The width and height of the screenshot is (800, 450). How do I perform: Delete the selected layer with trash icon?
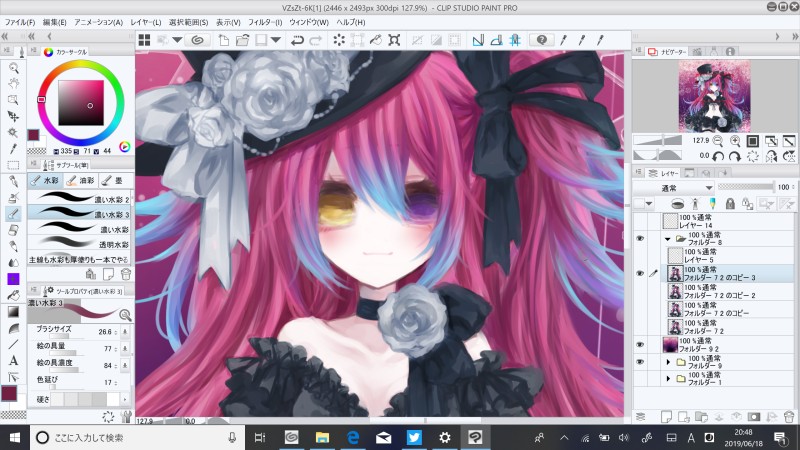click(789, 417)
